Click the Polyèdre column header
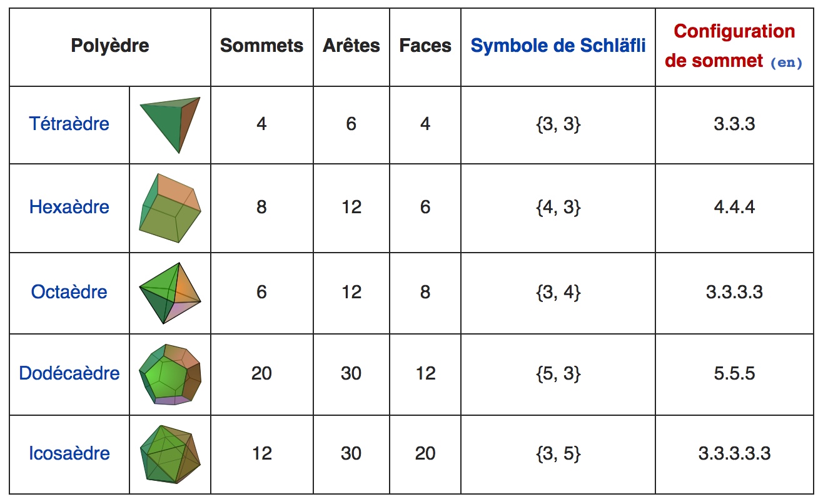Screen dimensions: 823x504 click(x=110, y=46)
